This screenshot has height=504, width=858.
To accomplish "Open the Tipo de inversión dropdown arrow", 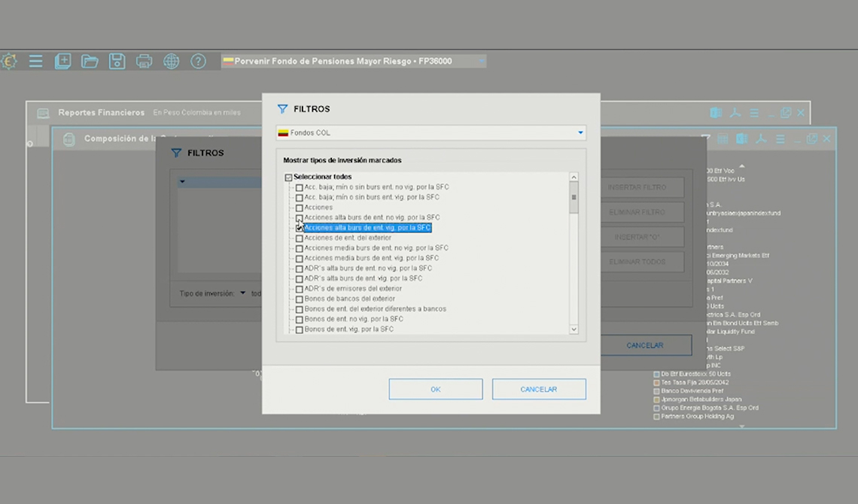I will coord(242,293).
